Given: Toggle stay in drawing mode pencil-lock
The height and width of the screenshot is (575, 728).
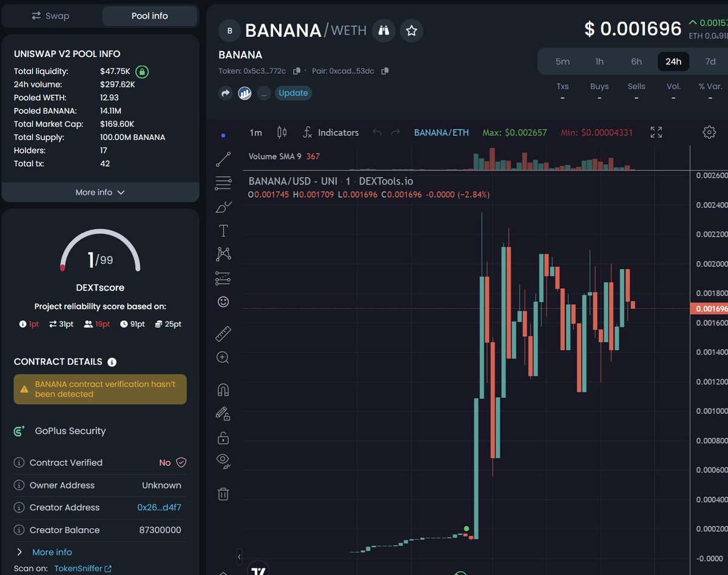Looking at the screenshot, I should (223, 414).
